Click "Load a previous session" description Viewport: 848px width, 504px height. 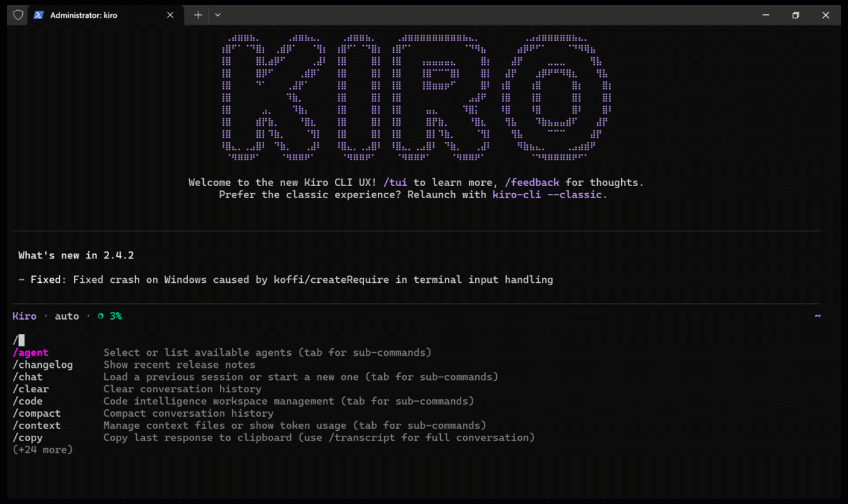[301, 377]
